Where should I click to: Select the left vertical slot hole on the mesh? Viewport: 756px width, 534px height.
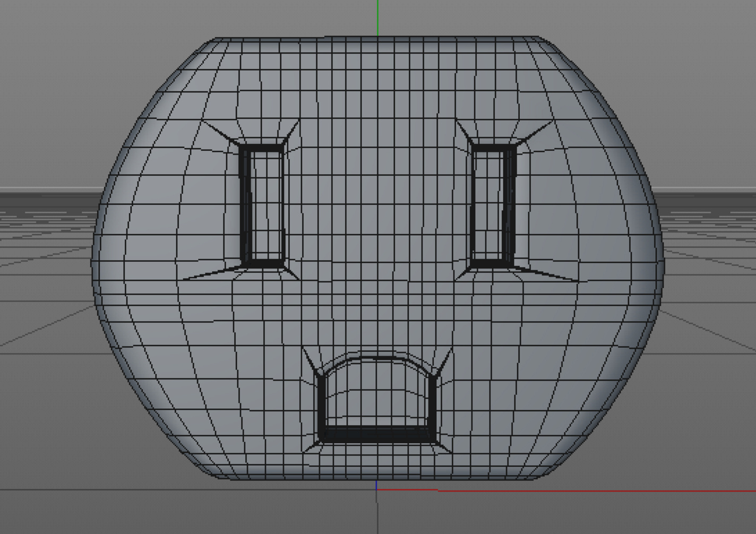click(x=263, y=205)
